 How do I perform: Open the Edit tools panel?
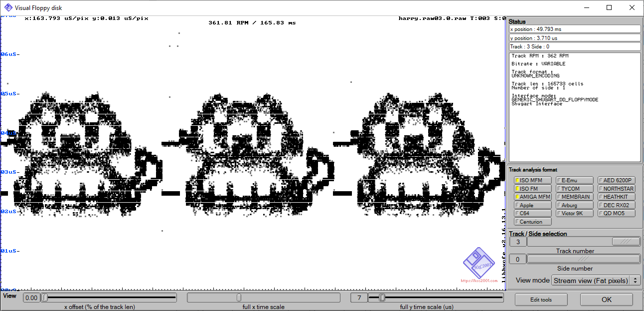pyautogui.click(x=541, y=299)
